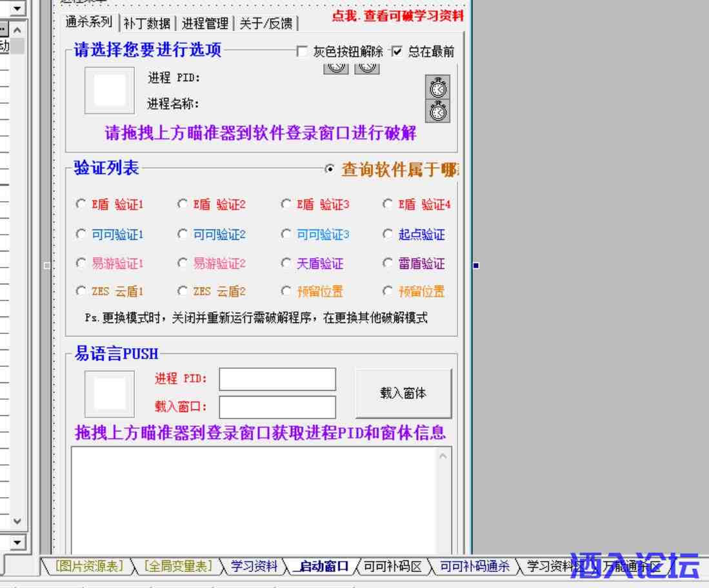Select E盾 验证3 radio button
The image size is (709, 588).
pos(286,204)
